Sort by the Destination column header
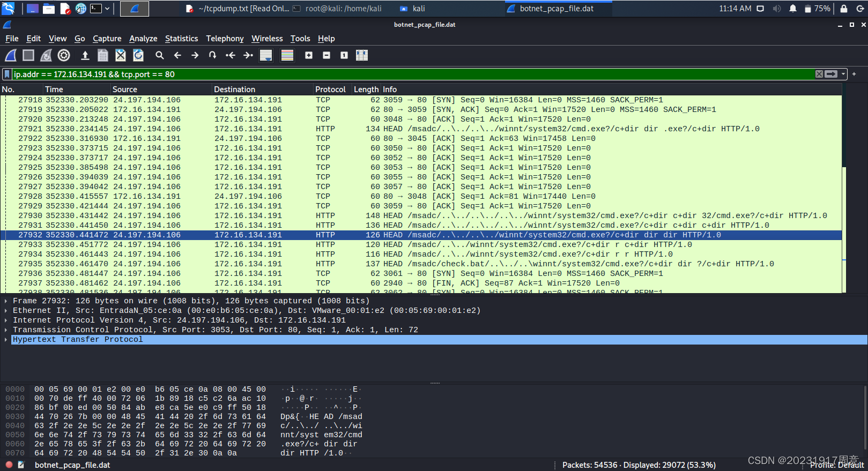 point(262,89)
